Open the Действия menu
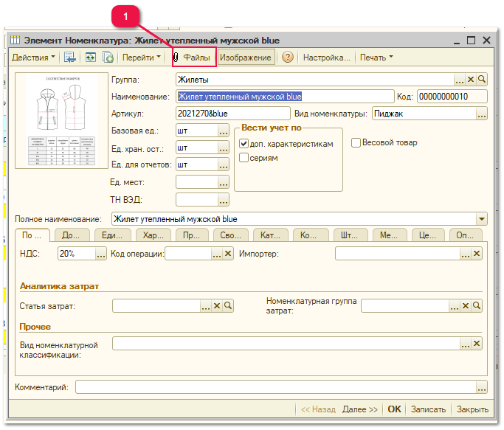This screenshot has width=504, height=430. tap(33, 58)
